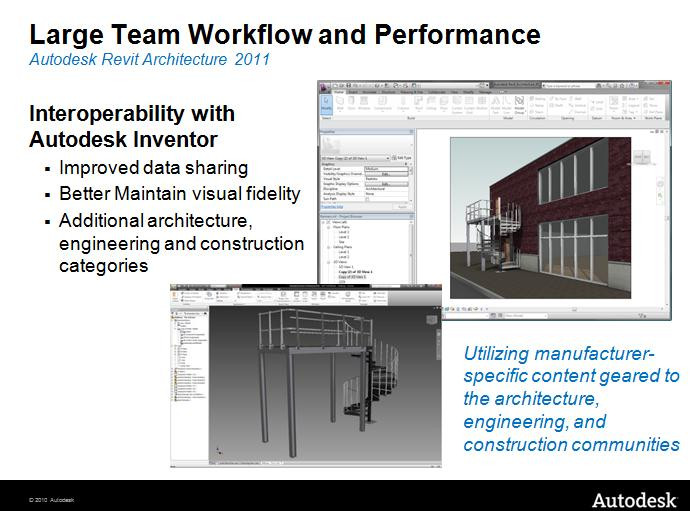Click the Revit keyword search field

pyautogui.click(x=569, y=85)
